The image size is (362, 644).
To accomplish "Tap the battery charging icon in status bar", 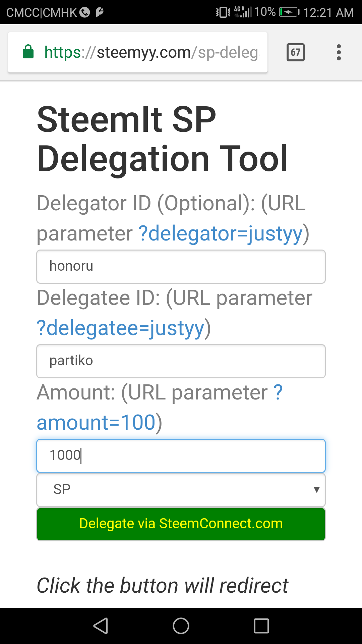I will click(x=289, y=12).
